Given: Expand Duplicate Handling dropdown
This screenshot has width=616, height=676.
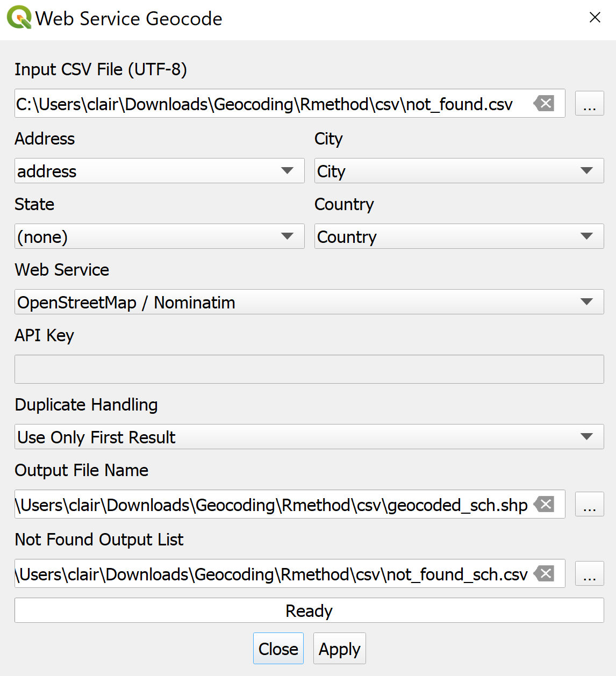Looking at the screenshot, I should click(309, 437).
